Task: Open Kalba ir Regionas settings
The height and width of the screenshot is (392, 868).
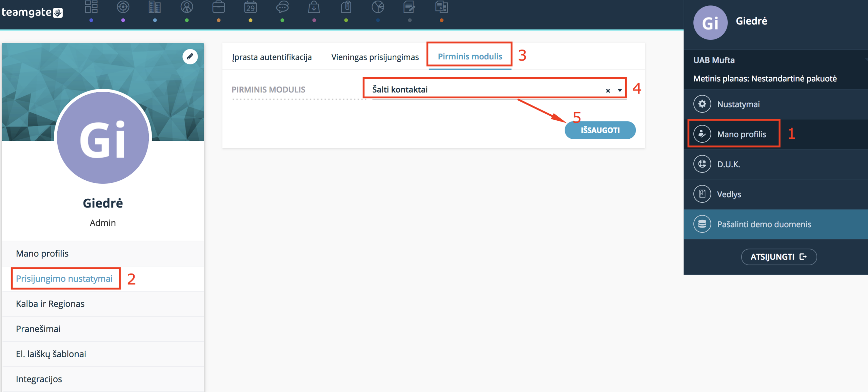Action: [103, 304]
